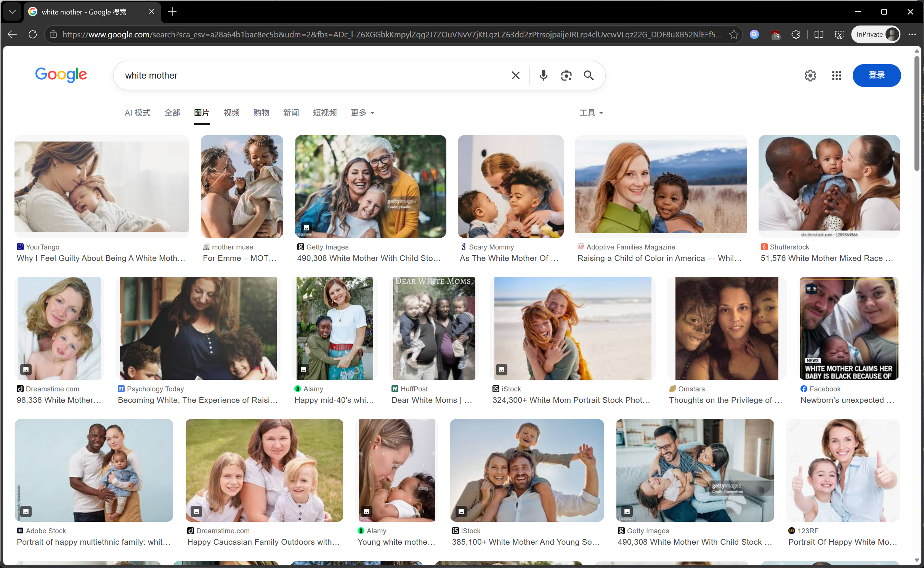
Task: Switch to 购物 shopping tab
Action: coord(261,113)
